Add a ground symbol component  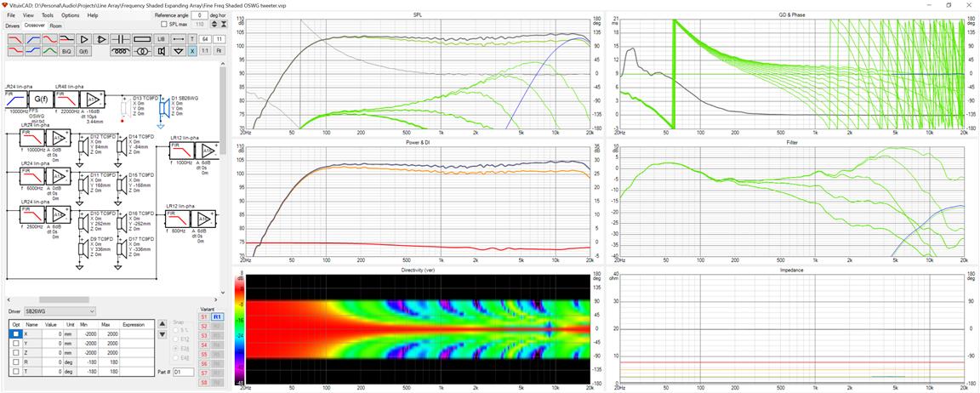point(179,50)
